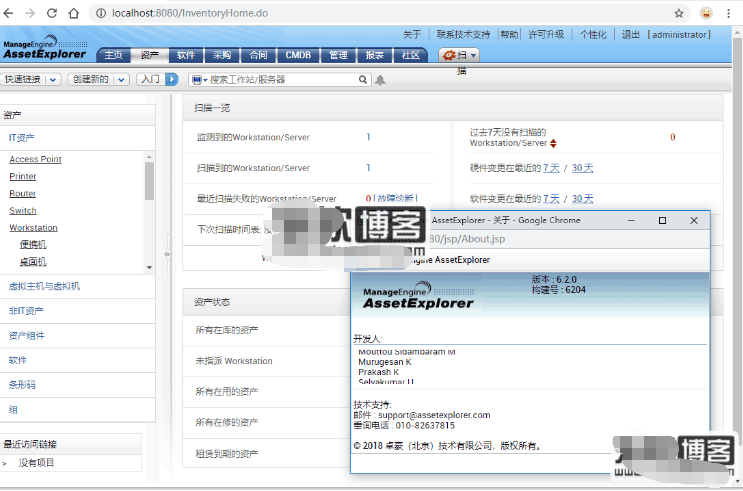This screenshot has height=491, width=743.
Task: Click software changes 30天 link
Action: pyautogui.click(x=582, y=199)
